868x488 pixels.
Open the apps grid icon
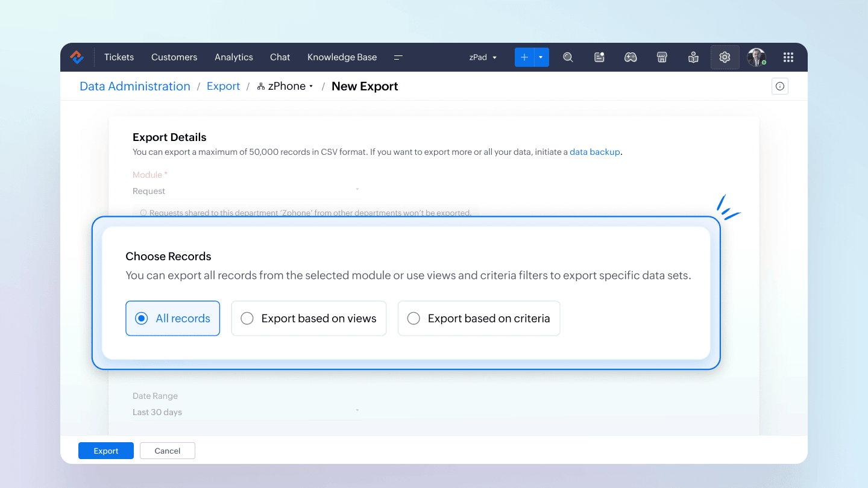(788, 57)
